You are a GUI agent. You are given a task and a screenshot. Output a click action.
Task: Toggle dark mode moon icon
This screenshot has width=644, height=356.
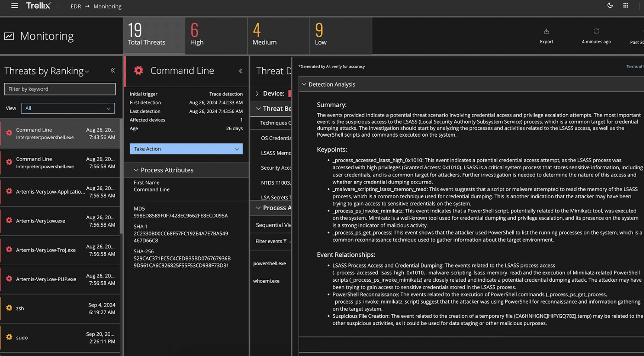coord(610,6)
